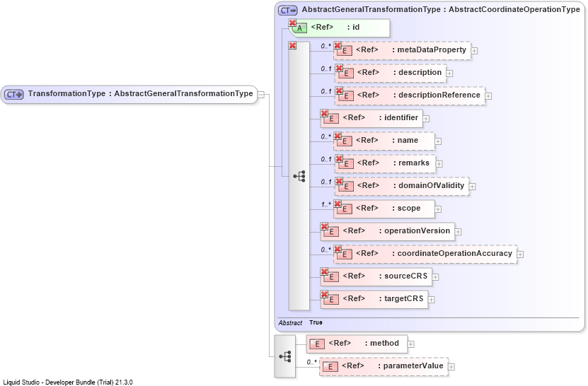Expand the name element

coord(438,141)
